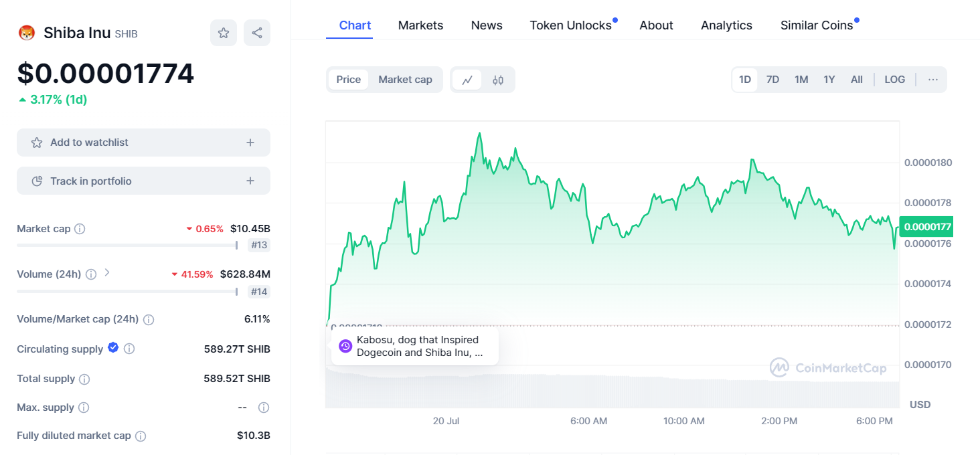Click the plus icon on Add to watchlist

250,143
